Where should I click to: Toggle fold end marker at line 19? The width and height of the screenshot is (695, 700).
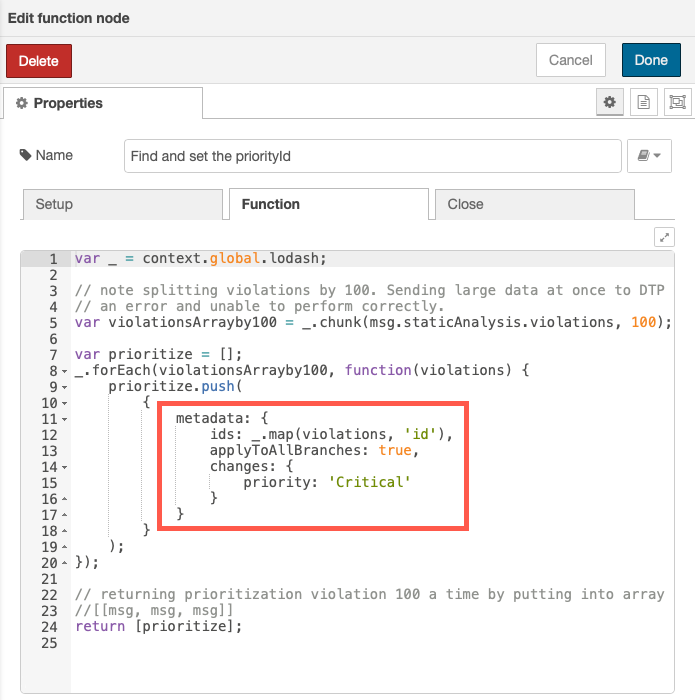point(64,547)
